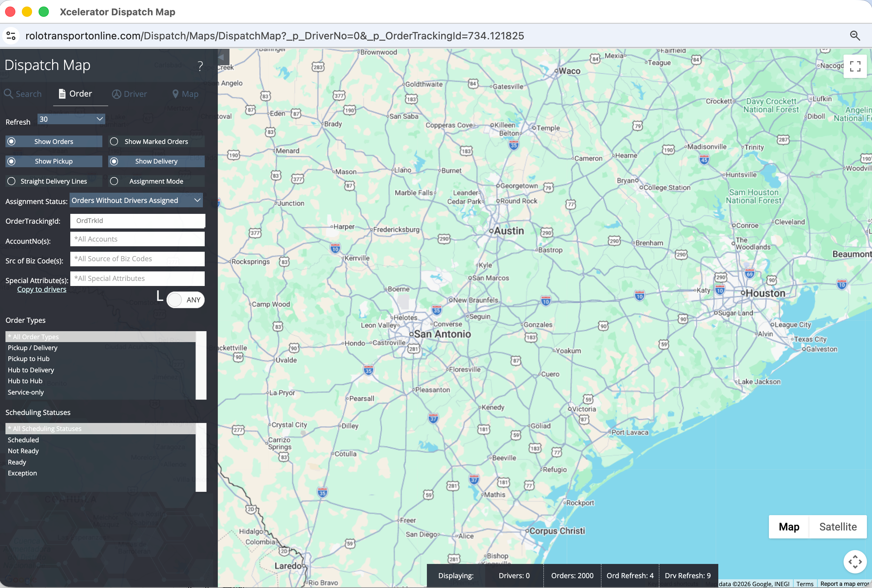Click Report a map error link
872x588 pixels.
[x=845, y=584]
